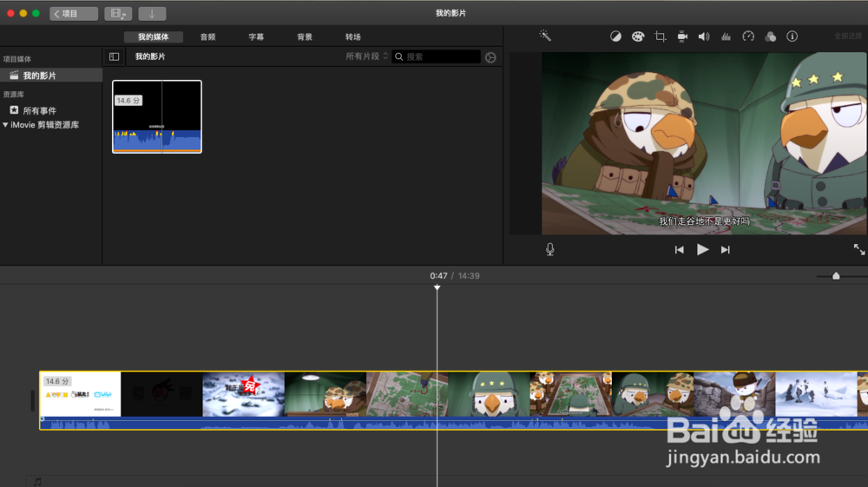Collapse the iMovie 剪辑资源库 disclosure triangle
This screenshot has height=487, width=868.
(x=5, y=124)
